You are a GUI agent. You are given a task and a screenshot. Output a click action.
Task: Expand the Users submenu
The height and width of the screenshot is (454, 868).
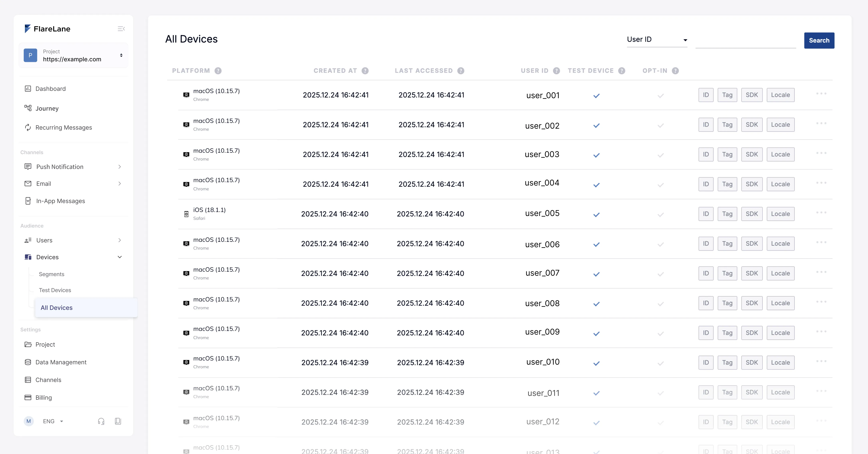(x=120, y=240)
